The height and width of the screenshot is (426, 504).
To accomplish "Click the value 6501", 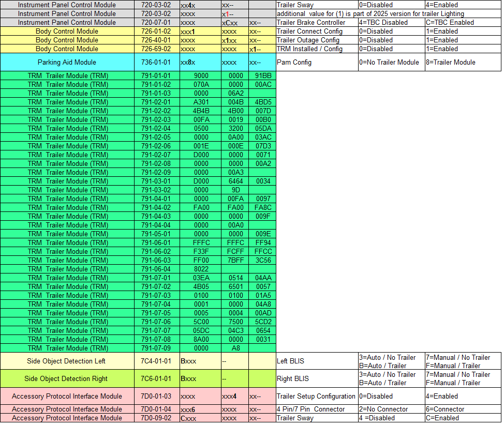I will click(x=235, y=286).
